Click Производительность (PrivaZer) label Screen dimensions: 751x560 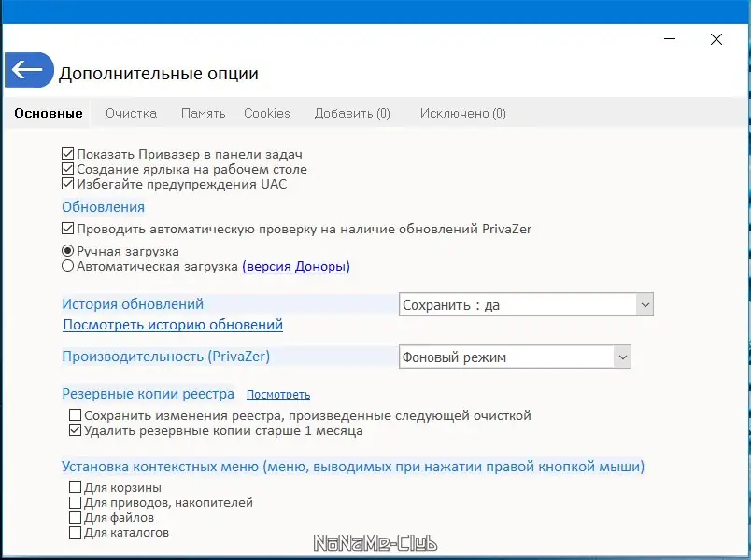click(x=165, y=357)
